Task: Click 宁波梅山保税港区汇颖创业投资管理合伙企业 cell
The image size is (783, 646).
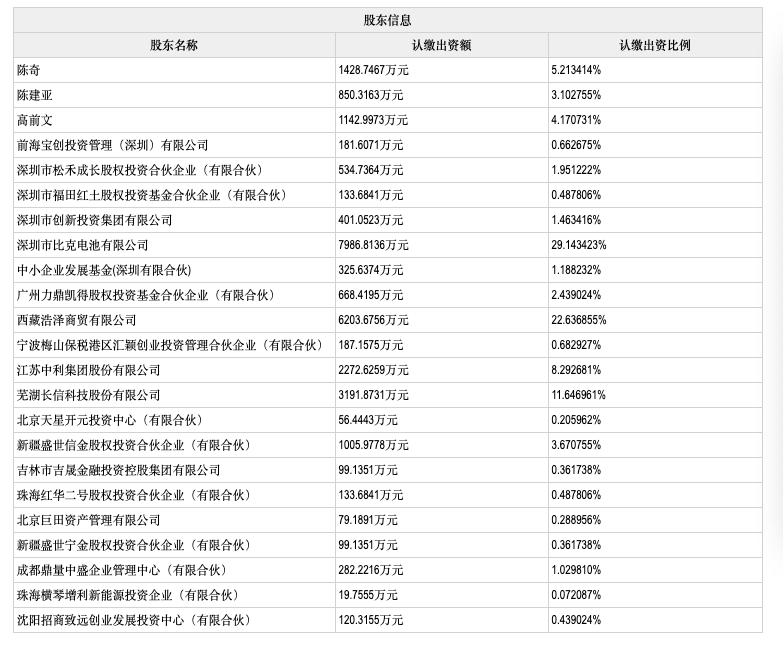Action: (x=172, y=345)
